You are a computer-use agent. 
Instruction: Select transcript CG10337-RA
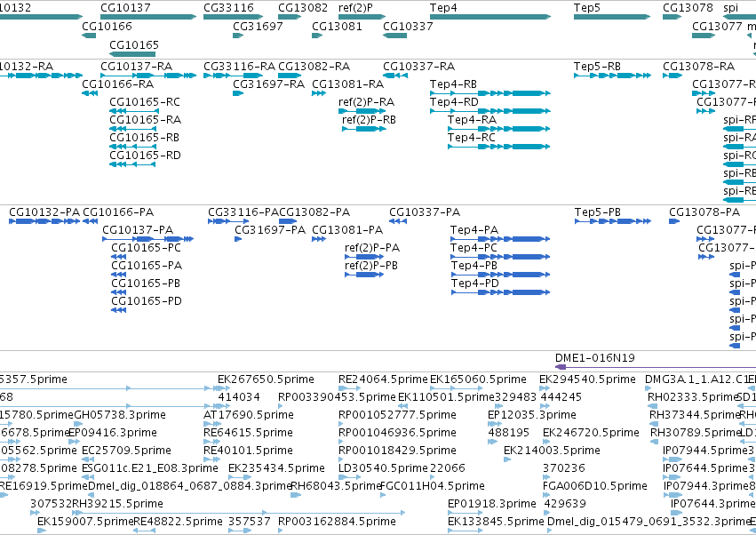pos(419,66)
